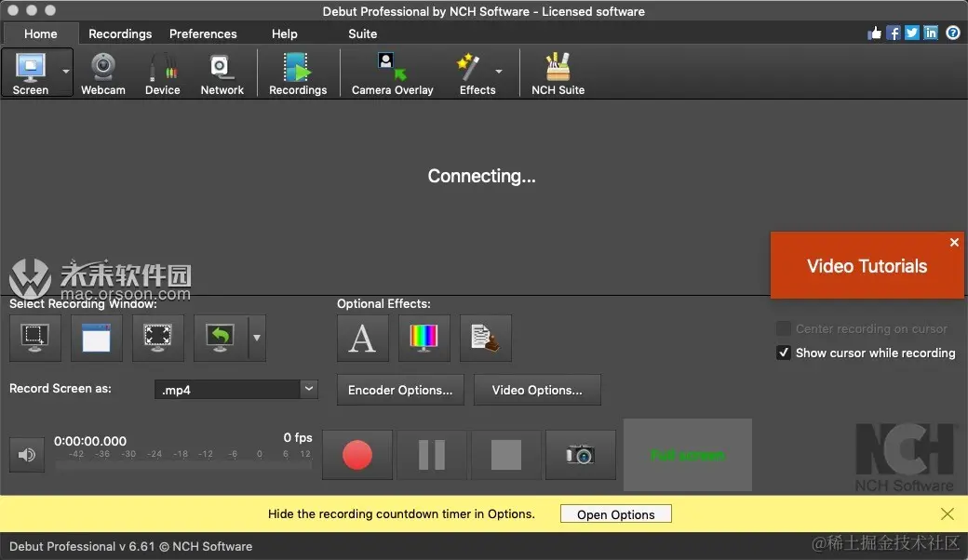The image size is (968, 560).
Task: Share on Twitter
Action: pyautogui.click(x=912, y=33)
